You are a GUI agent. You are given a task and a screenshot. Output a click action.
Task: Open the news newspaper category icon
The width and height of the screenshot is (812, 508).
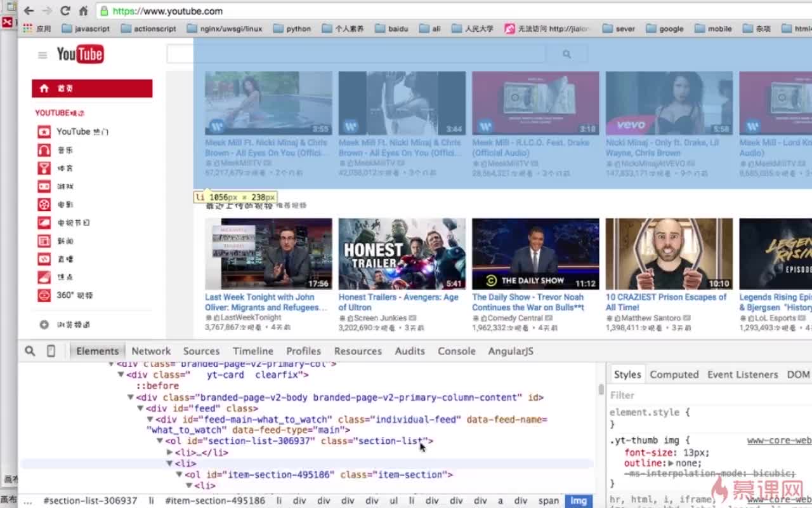pos(44,241)
